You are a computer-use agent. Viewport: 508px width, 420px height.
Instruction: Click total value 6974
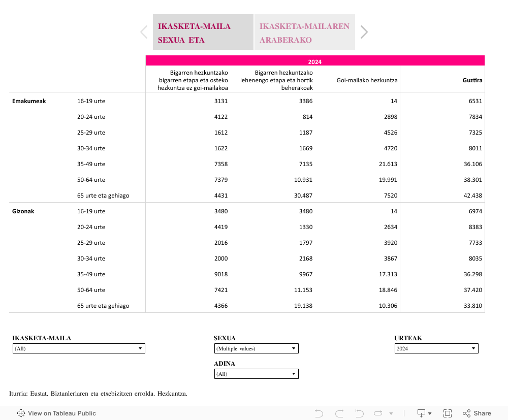click(475, 211)
